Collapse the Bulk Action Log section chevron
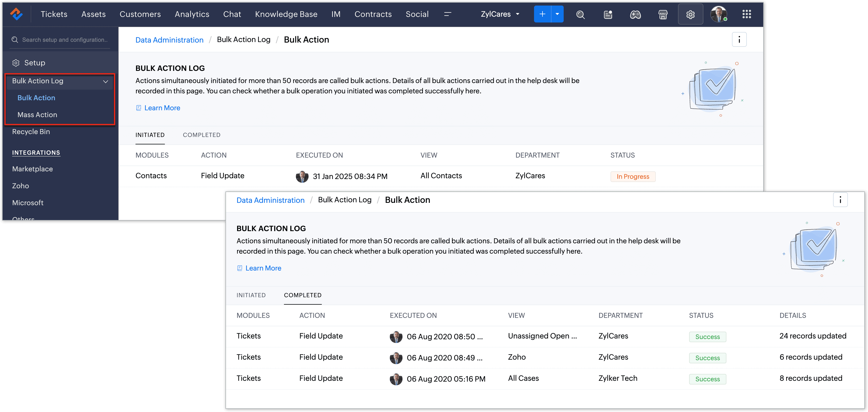 point(106,81)
